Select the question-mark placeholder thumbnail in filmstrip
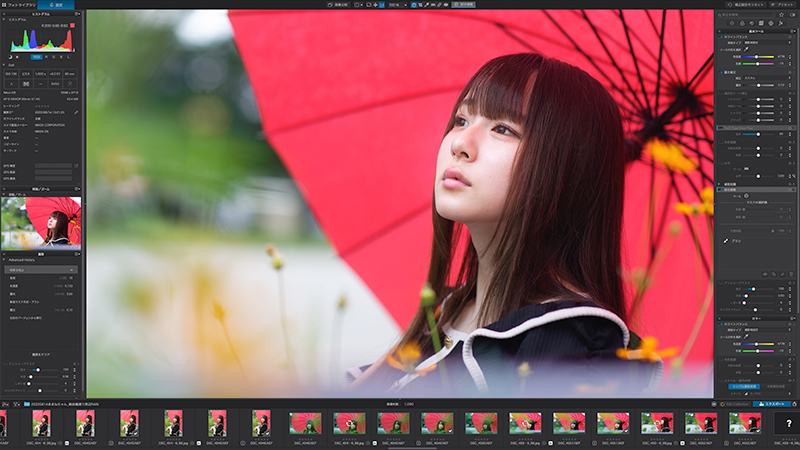Viewport: 800px width, 450px height. (x=788, y=423)
